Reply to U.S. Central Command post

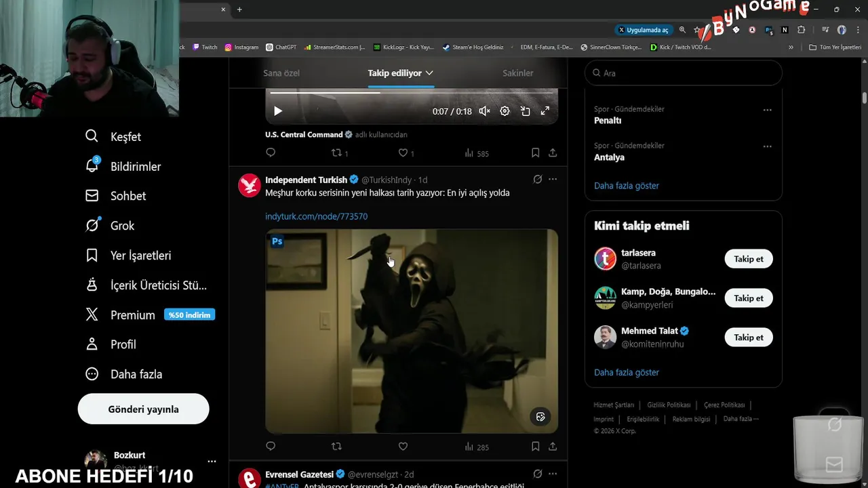point(271,153)
